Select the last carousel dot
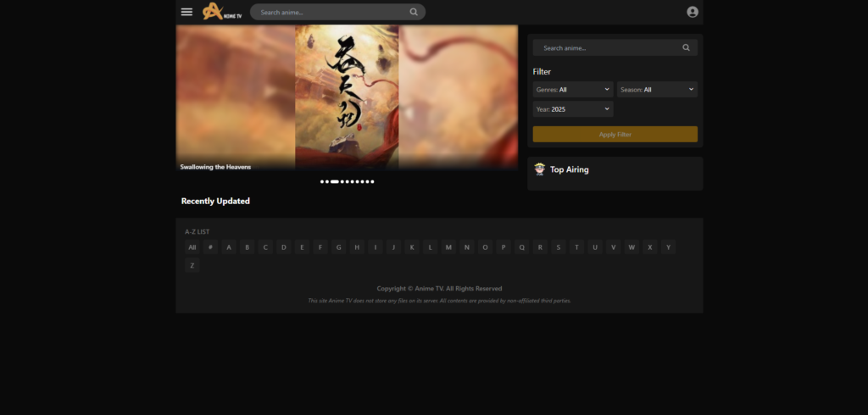The image size is (868, 415). [373, 181]
